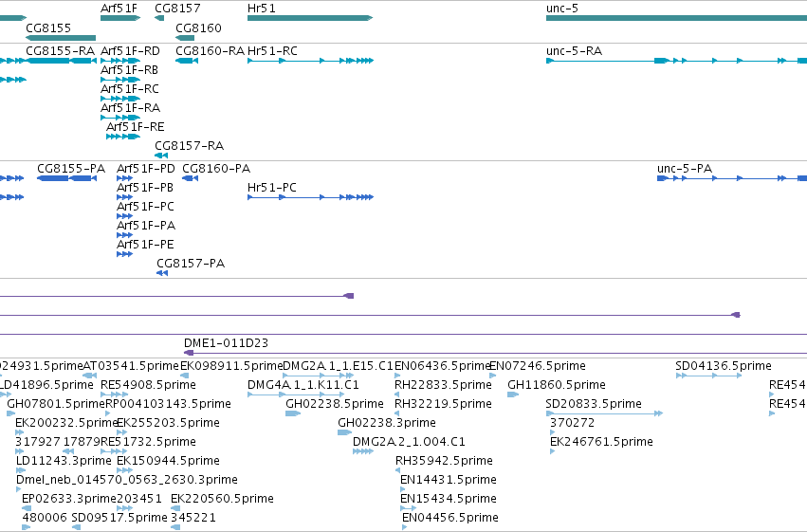The image size is (807, 532).
Task: Click the RH35942.5prime EST label
Action: (x=444, y=461)
